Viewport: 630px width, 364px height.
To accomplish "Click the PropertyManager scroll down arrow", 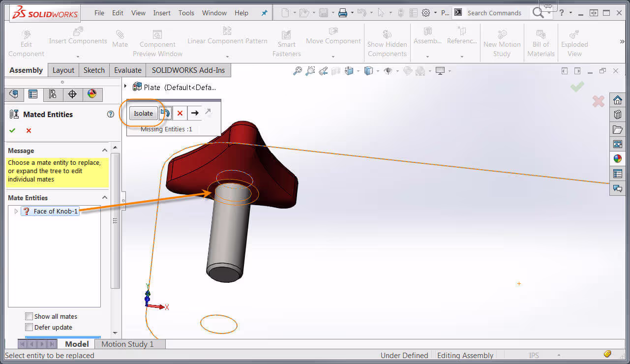I will [x=115, y=333].
